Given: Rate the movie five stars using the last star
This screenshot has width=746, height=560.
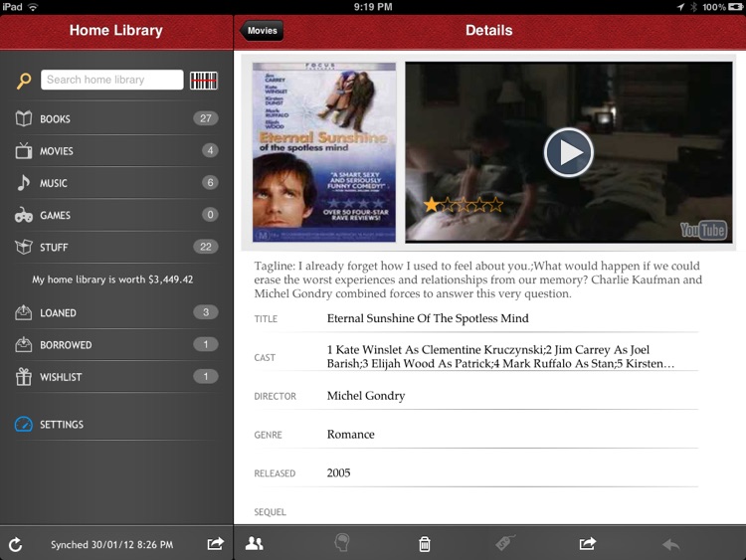Looking at the screenshot, I should (495, 205).
